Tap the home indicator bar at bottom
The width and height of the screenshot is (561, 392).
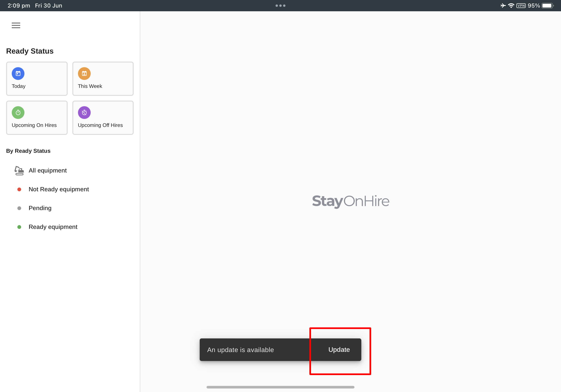(x=280, y=387)
